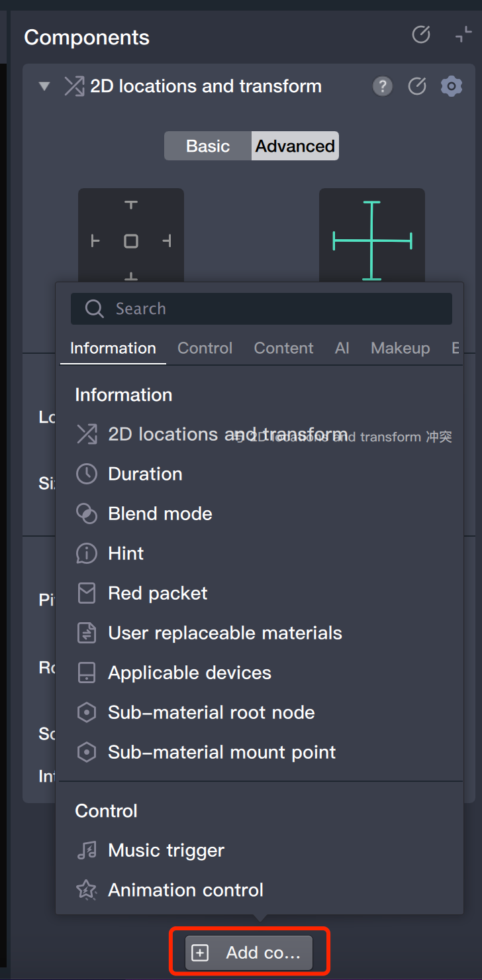Viewport: 482px width, 980px height.
Task: Click the Red packet envelope icon
Action: coord(87,593)
